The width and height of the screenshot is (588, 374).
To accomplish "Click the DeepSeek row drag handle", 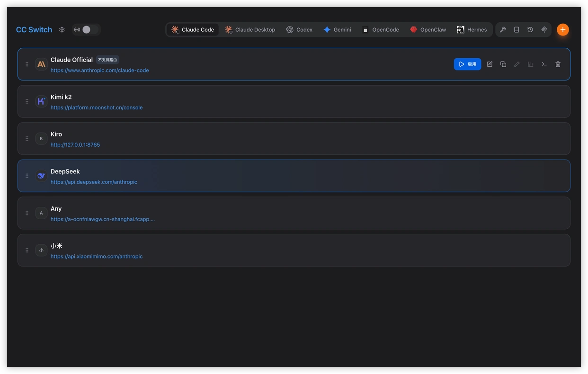I will pos(27,176).
